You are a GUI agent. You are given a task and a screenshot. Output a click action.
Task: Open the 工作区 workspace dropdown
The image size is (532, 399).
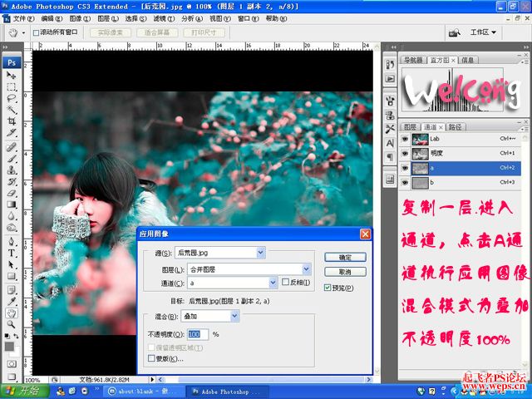click(483, 32)
